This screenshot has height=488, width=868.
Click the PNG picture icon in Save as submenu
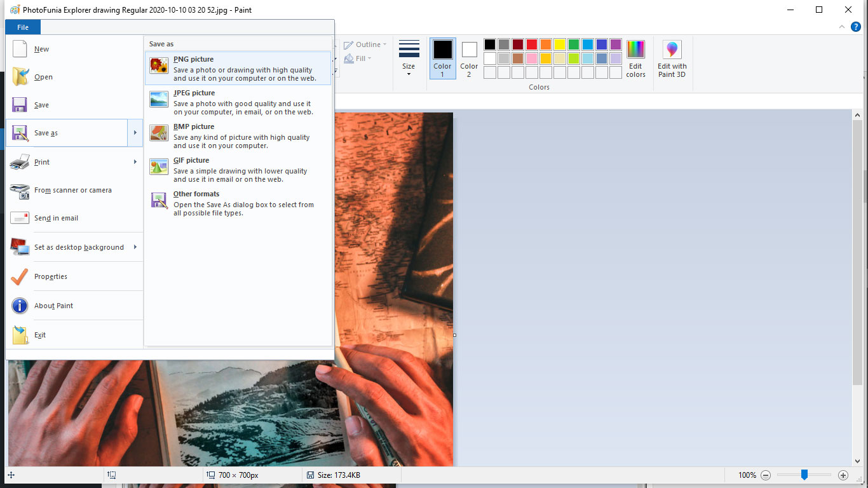(x=159, y=64)
